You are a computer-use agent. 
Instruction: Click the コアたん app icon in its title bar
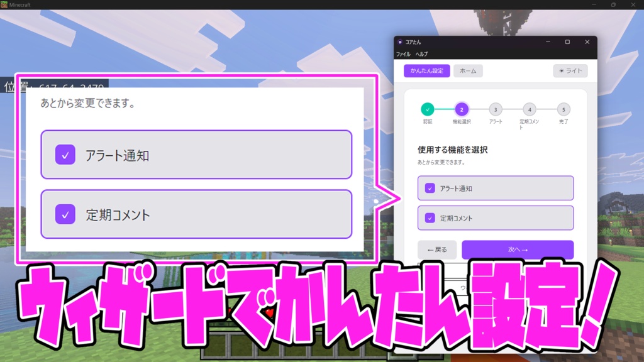(x=400, y=42)
